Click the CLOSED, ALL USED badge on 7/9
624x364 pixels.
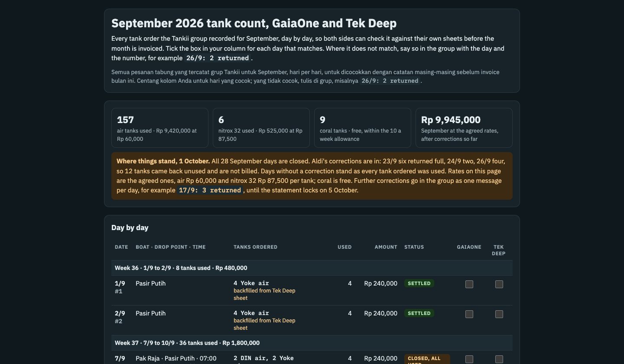click(x=427, y=359)
